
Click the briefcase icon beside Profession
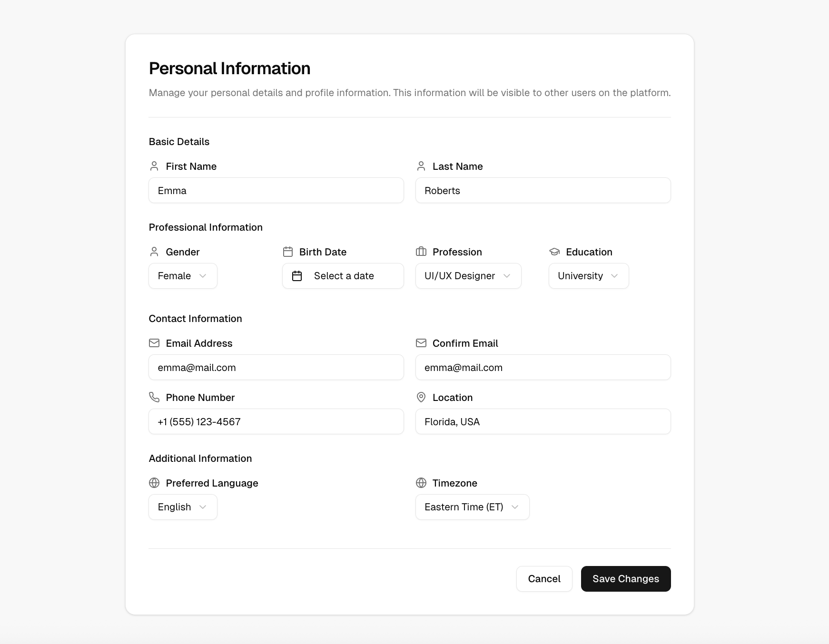point(421,252)
